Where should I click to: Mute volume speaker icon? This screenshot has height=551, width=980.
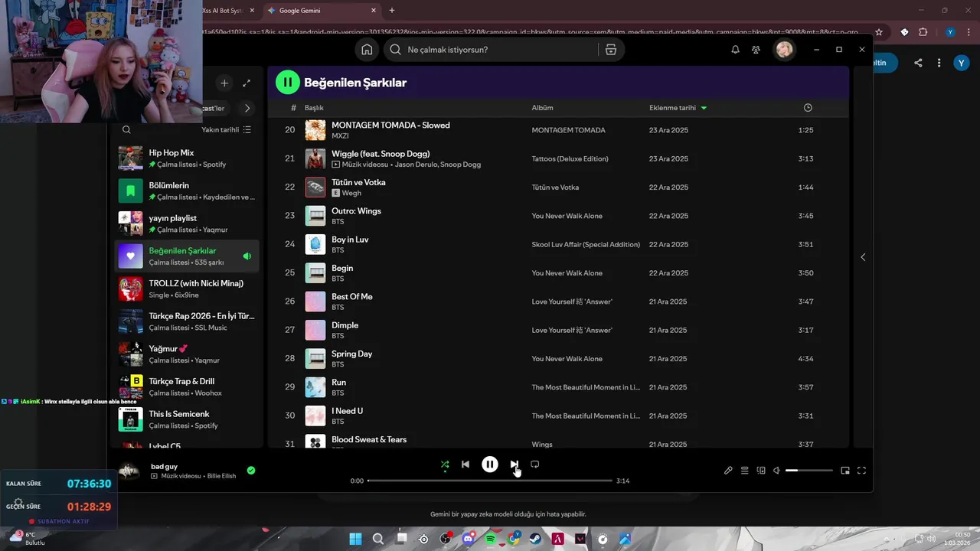point(776,471)
